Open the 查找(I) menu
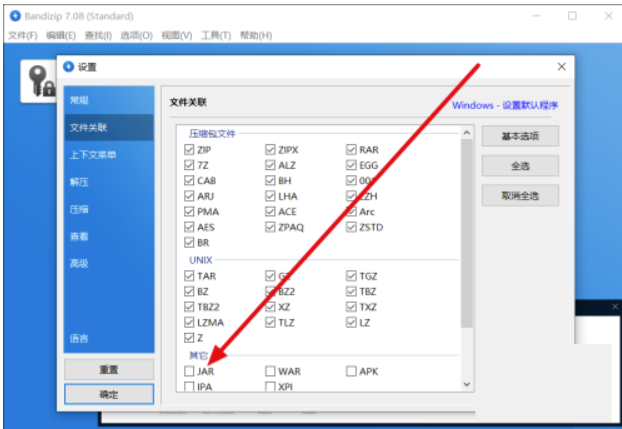Image resolution: width=622 pixels, height=429 pixels. coord(98,36)
